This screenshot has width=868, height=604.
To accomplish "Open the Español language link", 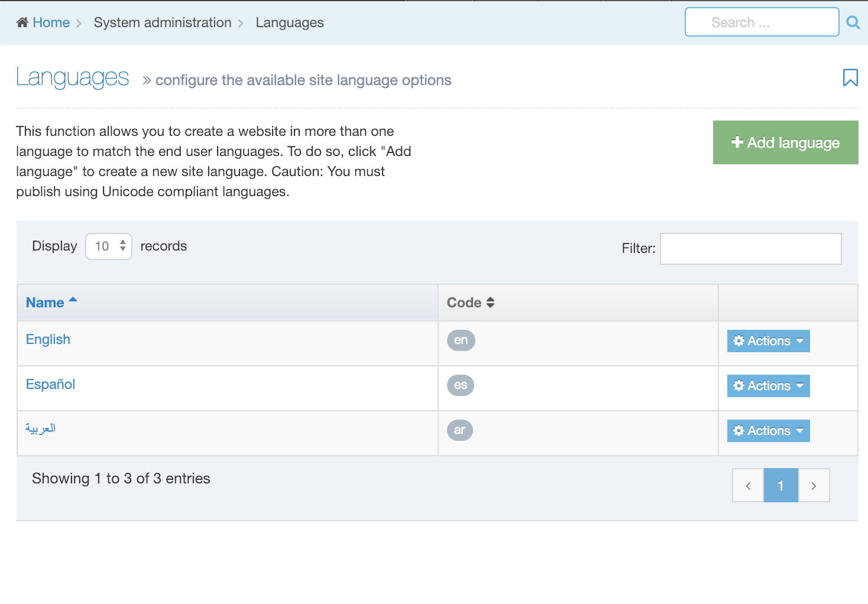I will [50, 384].
